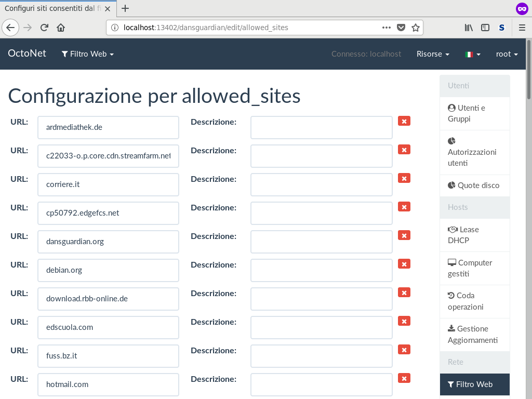
Task: Open the S extension icon
Action: [x=502, y=28]
